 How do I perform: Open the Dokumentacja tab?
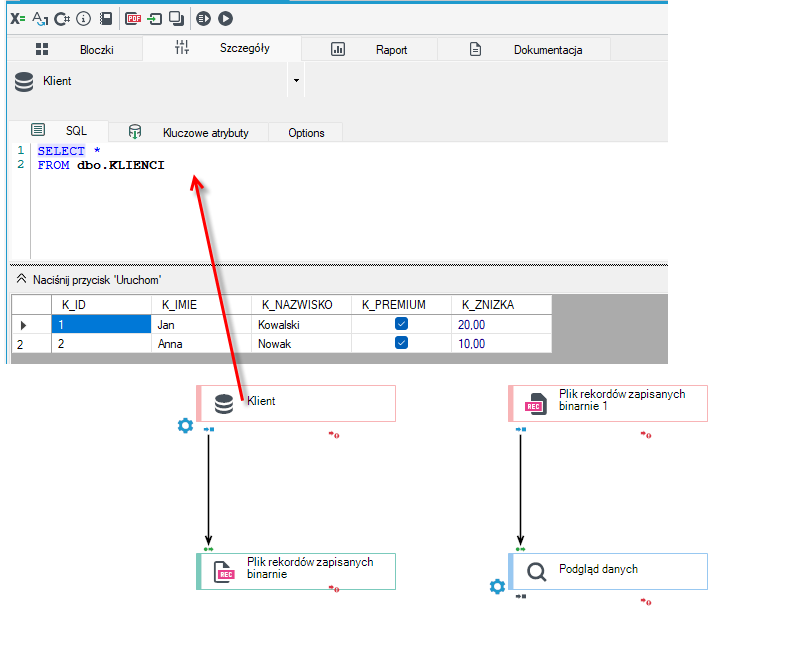[524, 49]
